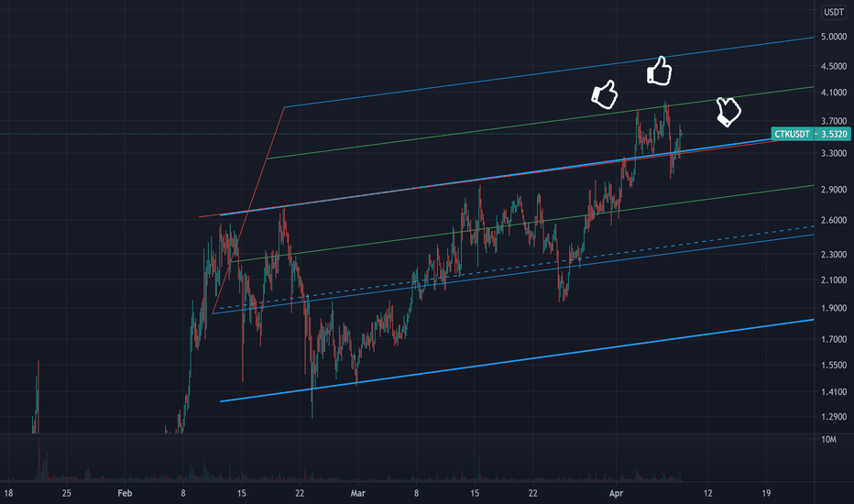Click the 1.5500 price axis label
Viewport: 854px width, 504px height.
tap(834, 365)
